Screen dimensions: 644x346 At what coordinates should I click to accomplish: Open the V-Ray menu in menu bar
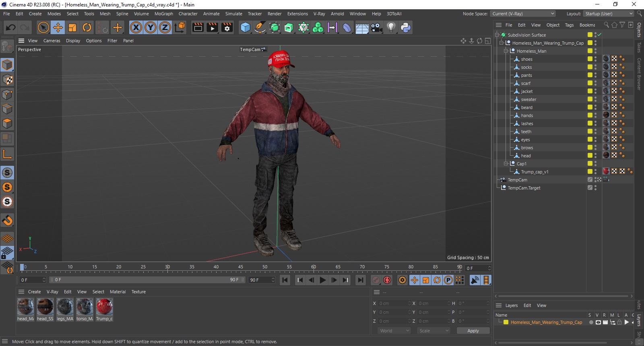pyautogui.click(x=319, y=14)
